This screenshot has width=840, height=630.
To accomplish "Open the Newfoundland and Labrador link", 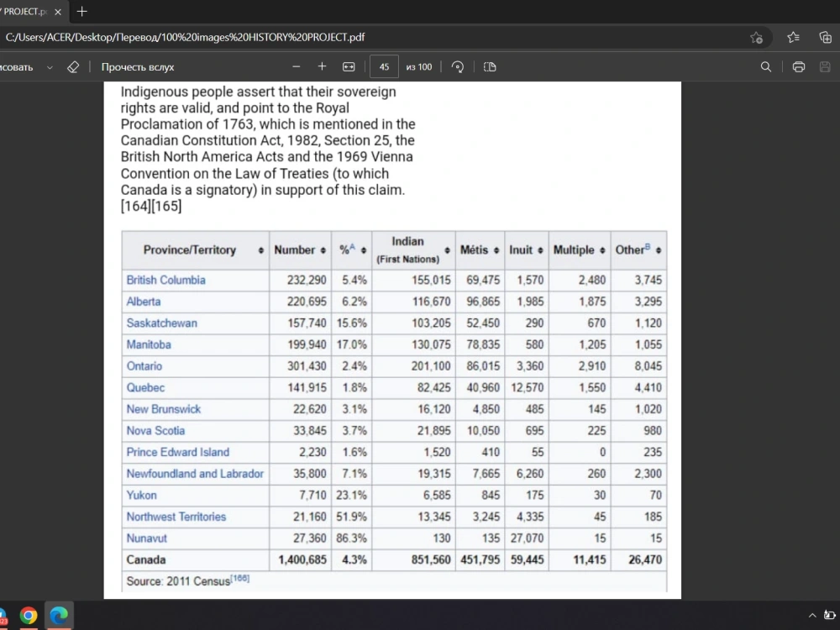I will tap(195, 474).
